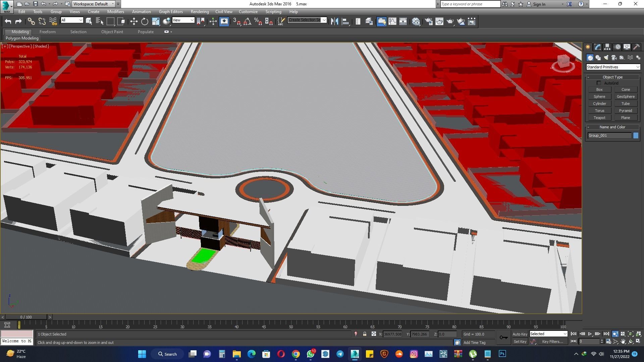
Task: Select the Select and Rotate tool
Action: tap(144, 21)
